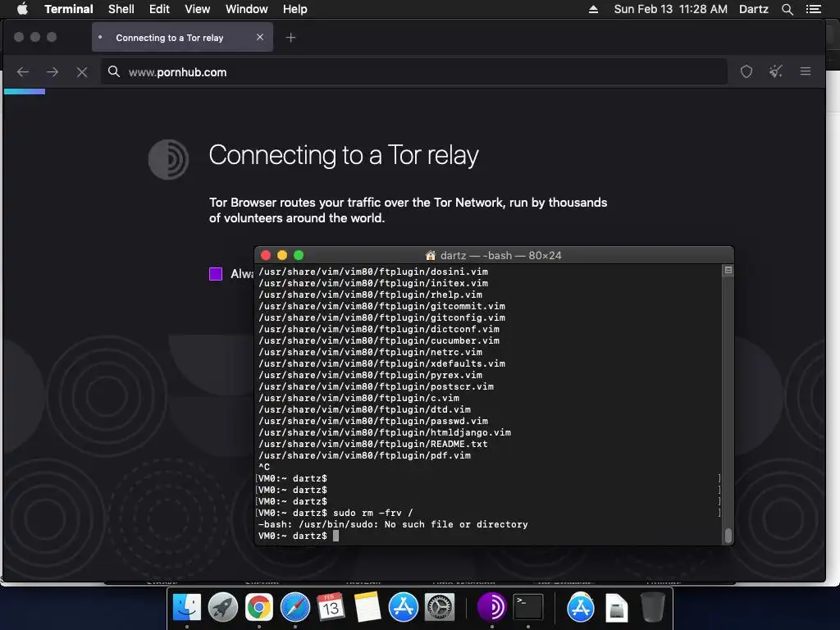Open Notes from the Dock
The width and height of the screenshot is (840, 630).
click(x=367, y=607)
